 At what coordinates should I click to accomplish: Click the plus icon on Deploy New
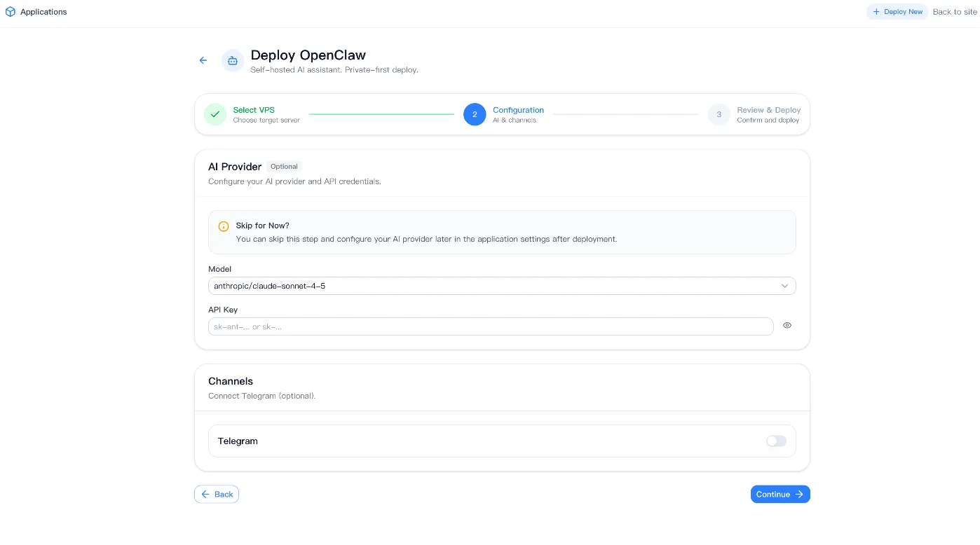tap(876, 11)
